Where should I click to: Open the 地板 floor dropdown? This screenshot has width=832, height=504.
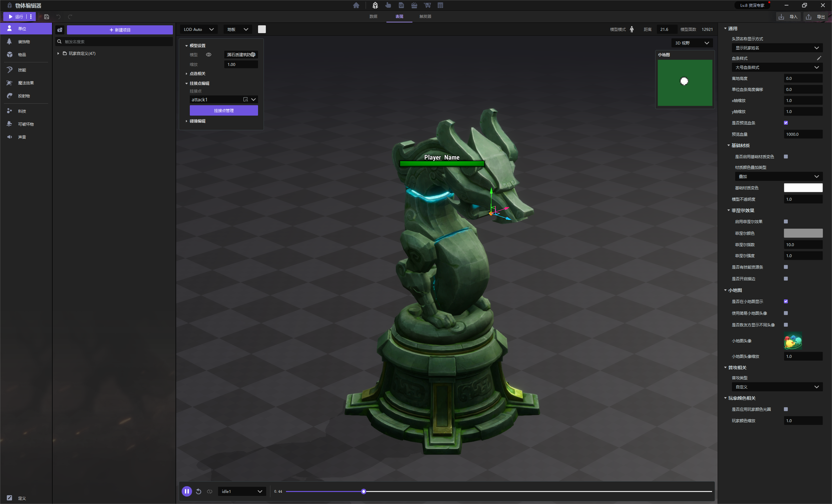click(238, 29)
